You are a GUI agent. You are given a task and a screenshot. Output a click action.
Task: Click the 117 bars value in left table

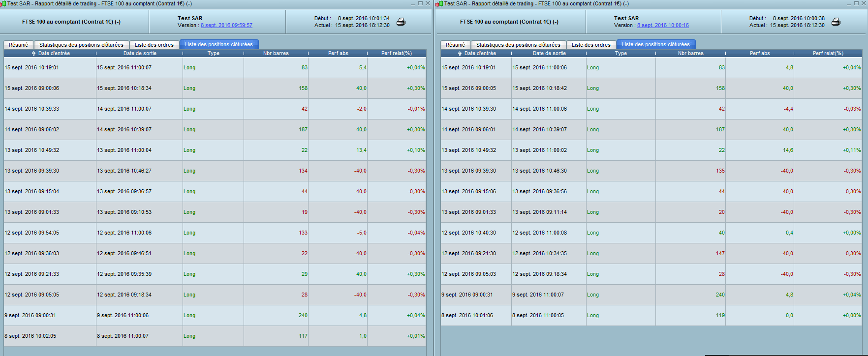[x=303, y=336]
